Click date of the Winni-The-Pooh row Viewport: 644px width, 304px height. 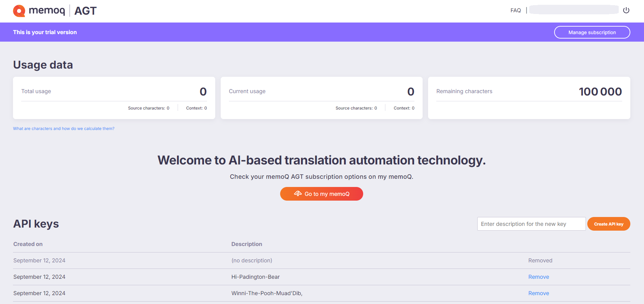click(x=39, y=293)
